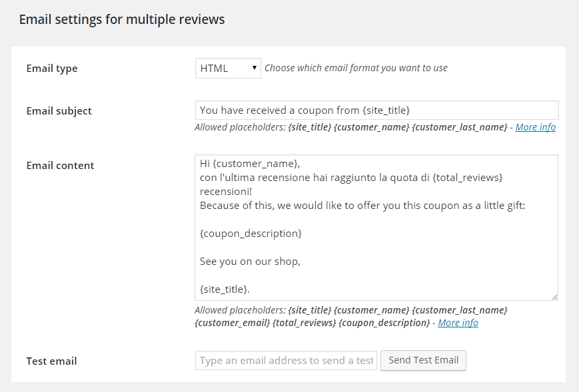
Task: Focus the Email subject text field
Action: [376, 110]
